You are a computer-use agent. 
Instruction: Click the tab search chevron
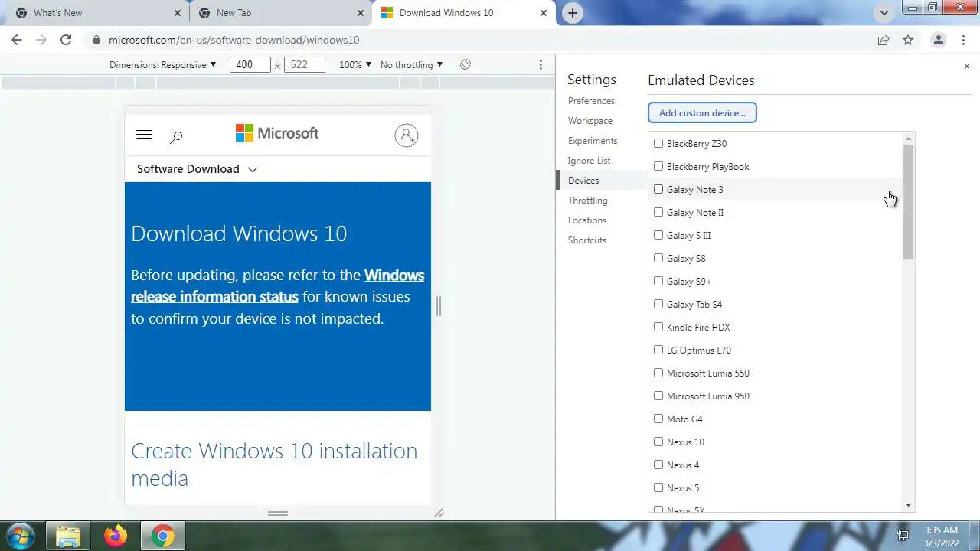pyautogui.click(x=884, y=13)
